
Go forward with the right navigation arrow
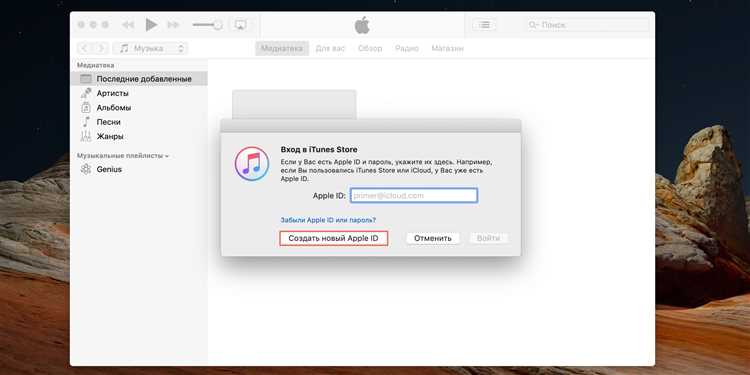100,48
